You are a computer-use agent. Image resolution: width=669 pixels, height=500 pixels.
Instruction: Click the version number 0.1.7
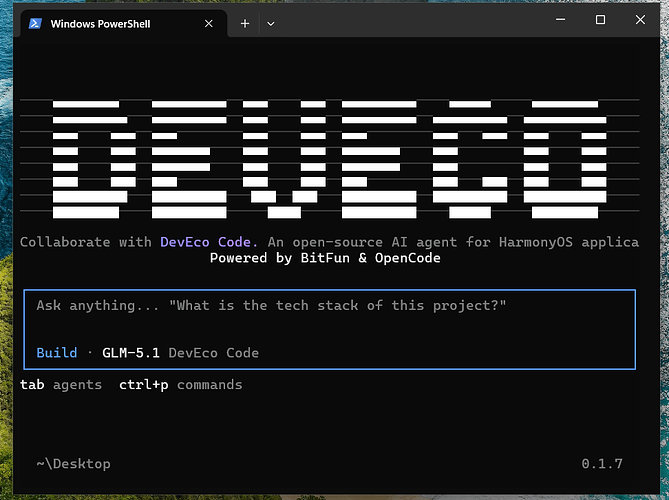click(x=602, y=464)
